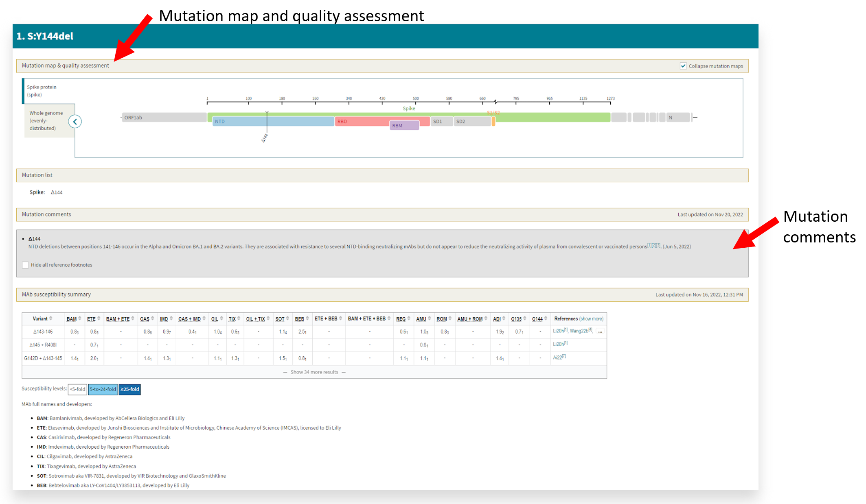866x504 pixels.
Task: Sort by BEB column sort icon
Action: 307,319
